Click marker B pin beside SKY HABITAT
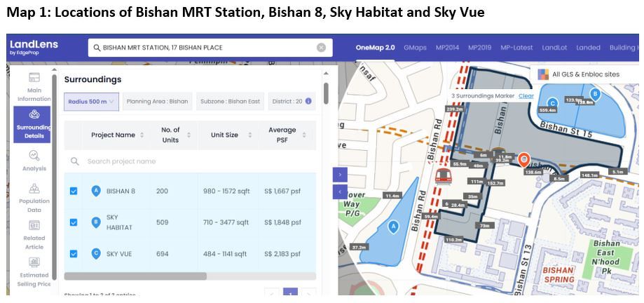 tap(96, 222)
